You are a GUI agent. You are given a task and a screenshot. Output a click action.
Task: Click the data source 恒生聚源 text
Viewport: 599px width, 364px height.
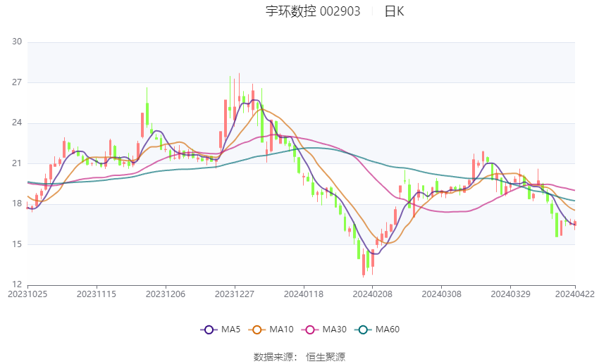[326, 357]
